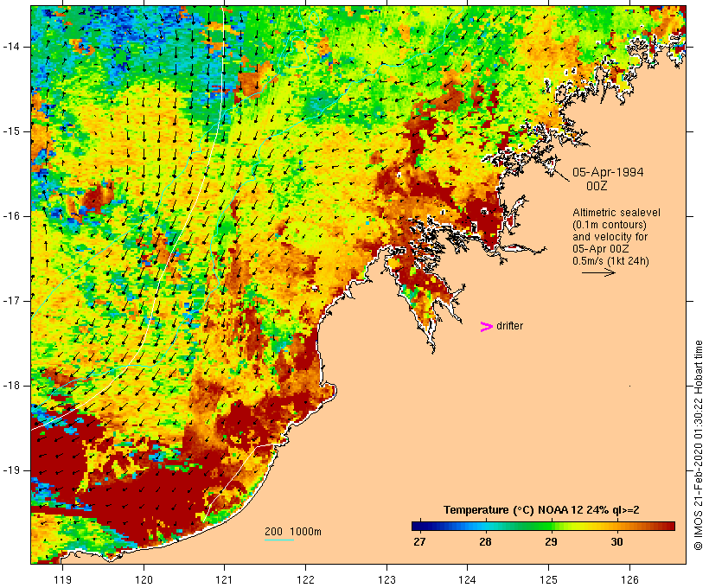This screenshot has width=709, height=588.
Task: Click the colorbar tick label '28'
Action: [x=485, y=541]
